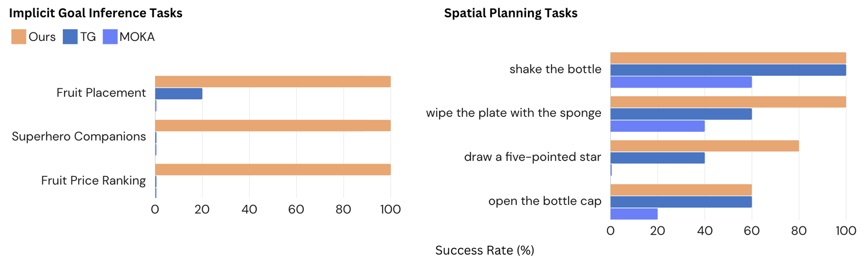Click the MOKA bar for shake the bottle
Image resolution: width=868 pixels, height=264 pixels.
click(x=681, y=82)
